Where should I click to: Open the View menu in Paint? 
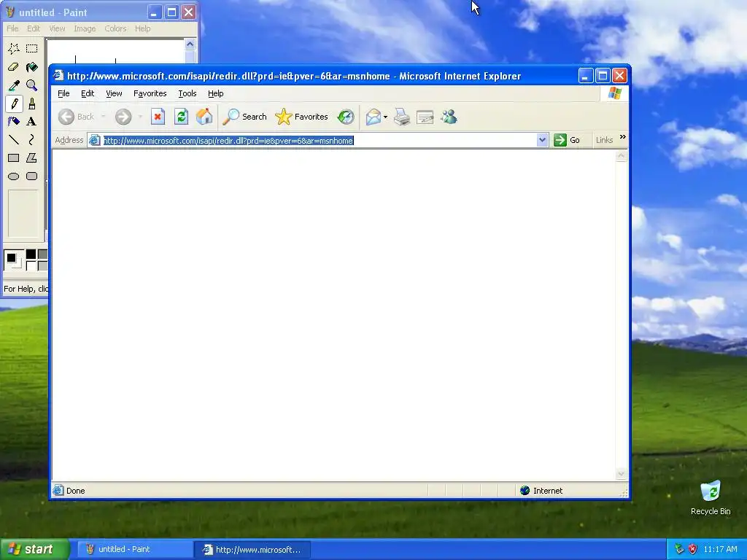pos(57,28)
